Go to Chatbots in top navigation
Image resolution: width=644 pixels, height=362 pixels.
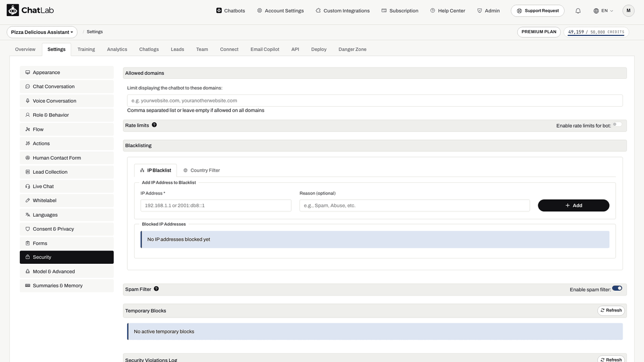230,11
